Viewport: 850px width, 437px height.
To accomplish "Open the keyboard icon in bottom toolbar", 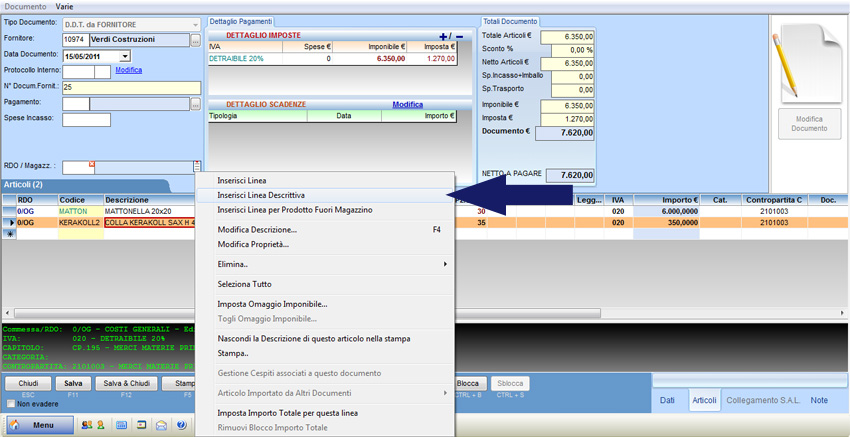I will pyautogui.click(x=121, y=425).
